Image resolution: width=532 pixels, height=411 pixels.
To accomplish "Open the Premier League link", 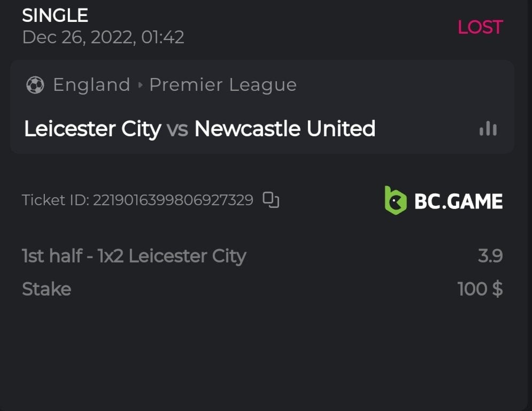I will [x=222, y=85].
